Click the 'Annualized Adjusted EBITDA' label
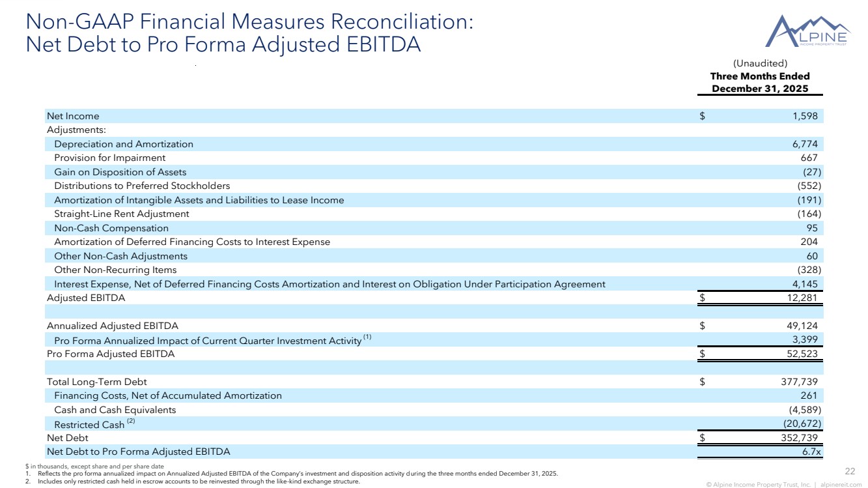Screen dimensions: 868x488 click(113, 326)
